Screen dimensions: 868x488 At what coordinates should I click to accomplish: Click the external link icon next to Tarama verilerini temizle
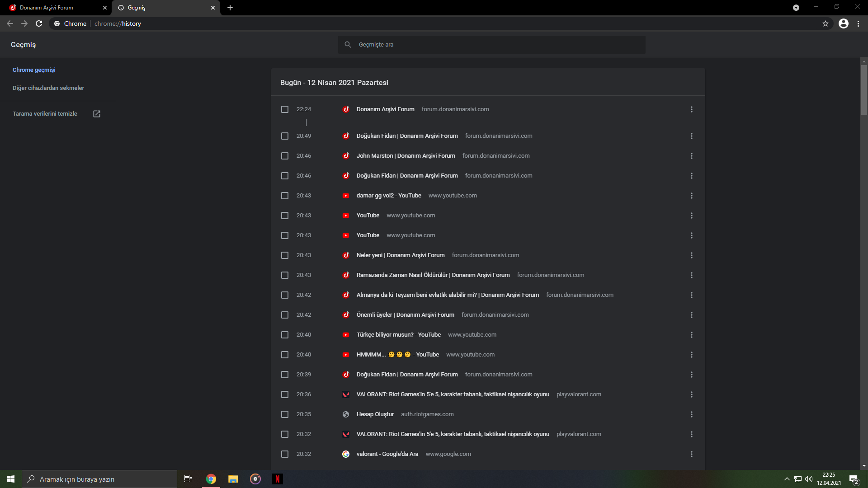point(97,114)
